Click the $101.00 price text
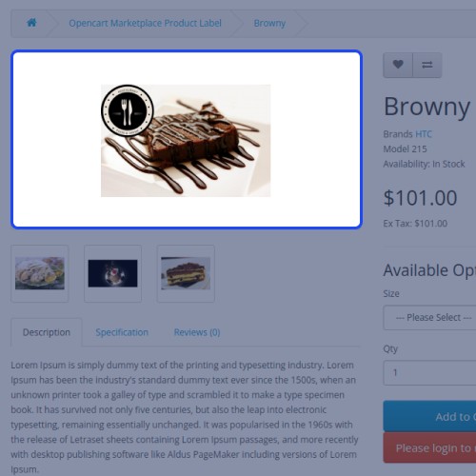 [x=421, y=198]
